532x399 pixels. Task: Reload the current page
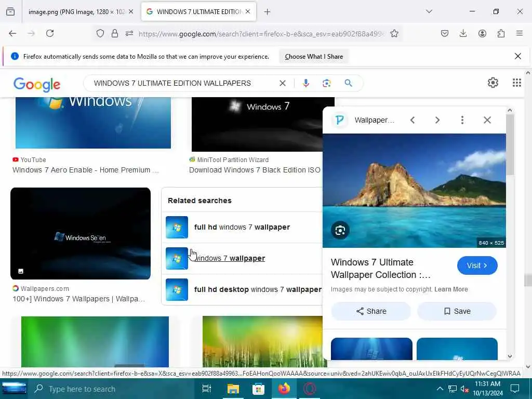click(50, 33)
